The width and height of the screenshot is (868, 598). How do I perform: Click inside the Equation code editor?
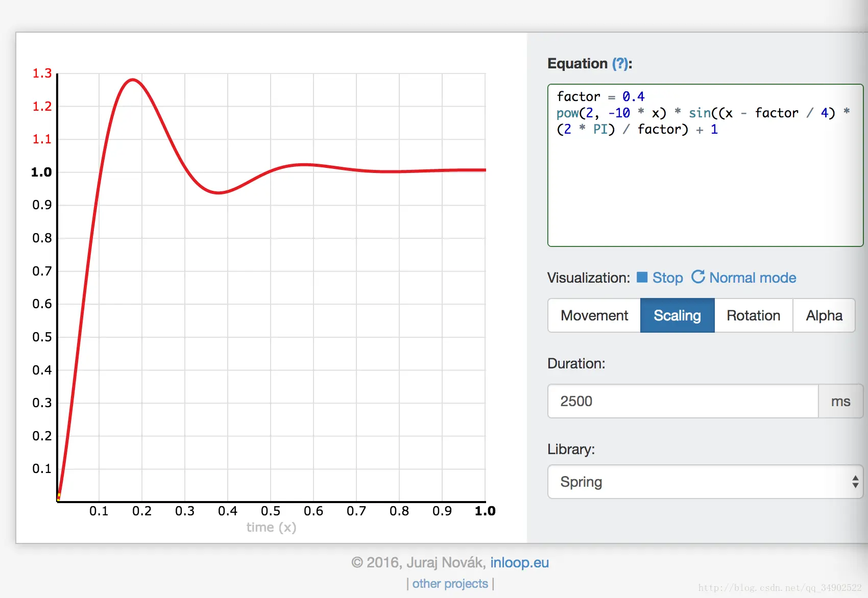pos(705,165)
